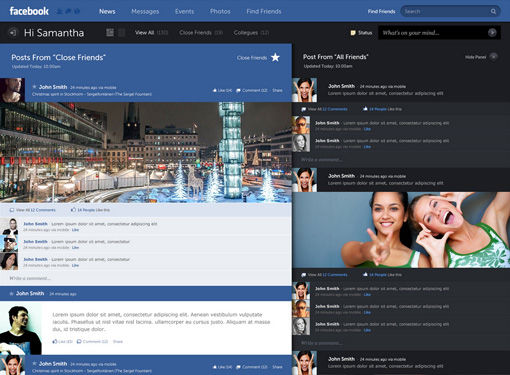Open the laughing man in black shirt photo
510x375 pixels.
21,328
